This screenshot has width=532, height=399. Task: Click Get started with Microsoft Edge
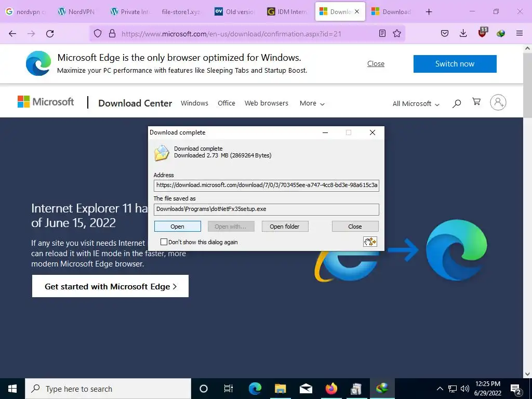(x=110, y=286)
